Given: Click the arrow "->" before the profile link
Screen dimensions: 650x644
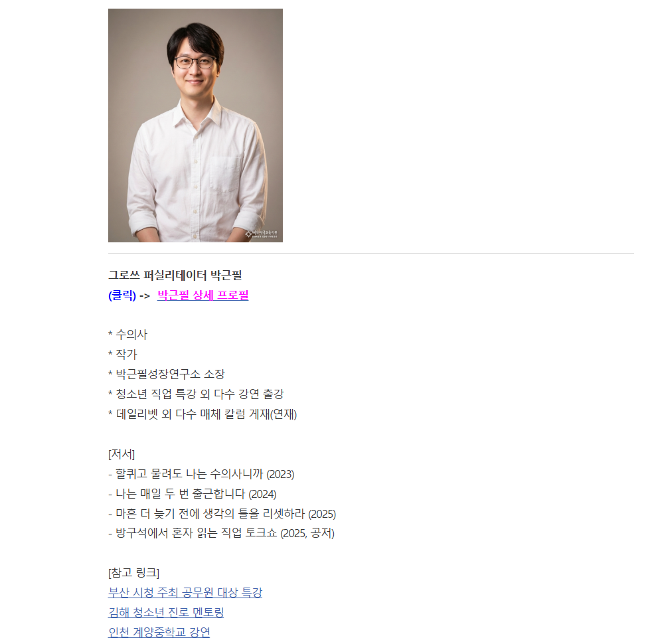Looking at the screenshot, I should click(x=145, y=295).
